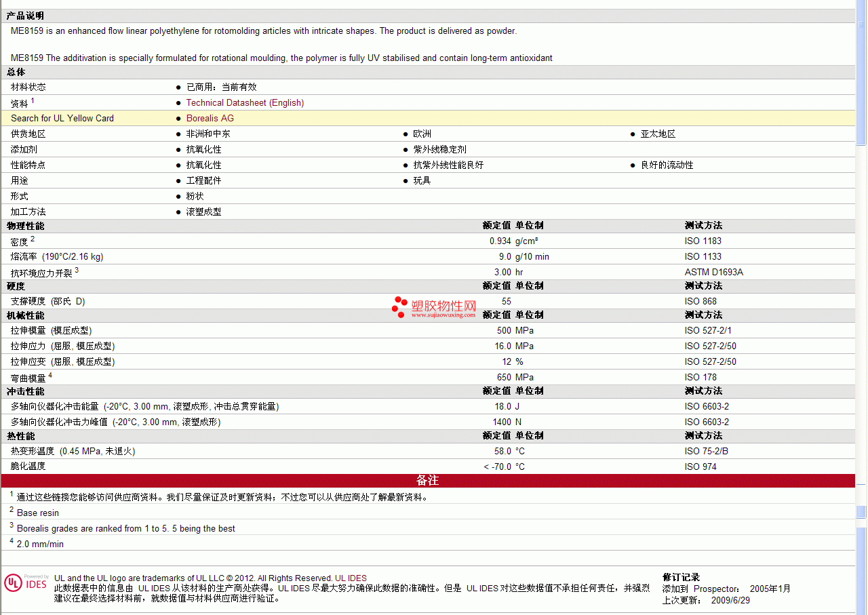This screenshot has height=615, width=868.
Task: Click the 玩具 use entry
Action: (422, 181)
